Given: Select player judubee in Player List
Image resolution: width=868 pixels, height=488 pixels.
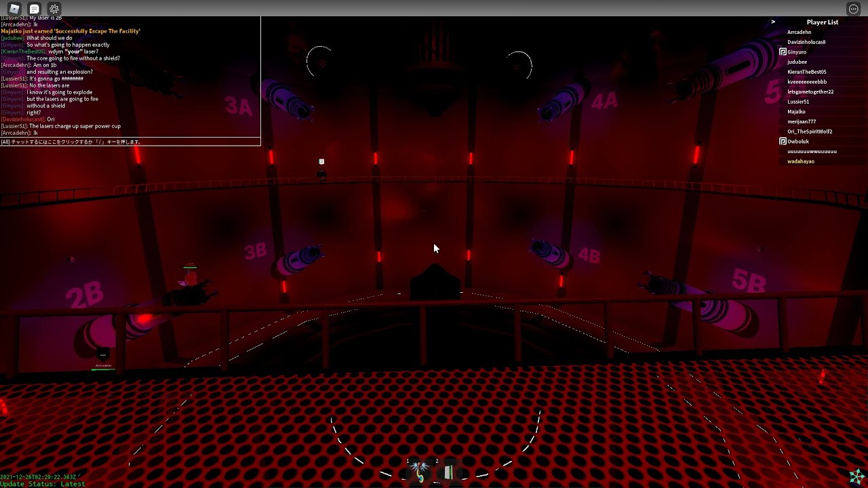Looking at the screenshot, I should click(x=797, y=62).
